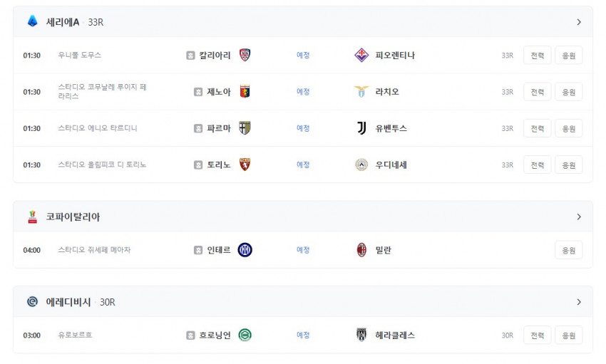Viewport: 606px width, 364px height.
Task: Select the Genoa club crest
Action: [x=245, y=91]
